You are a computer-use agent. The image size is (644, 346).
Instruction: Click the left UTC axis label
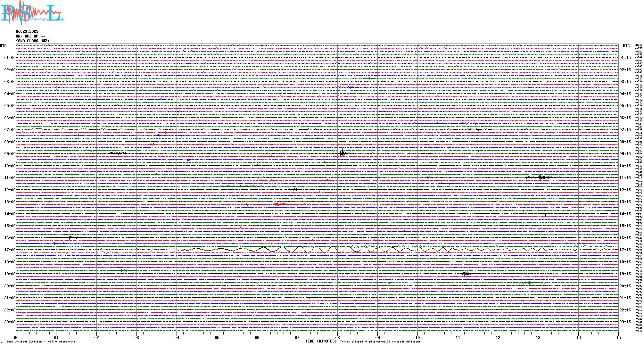pyautogui.click(x=3, y=46)
